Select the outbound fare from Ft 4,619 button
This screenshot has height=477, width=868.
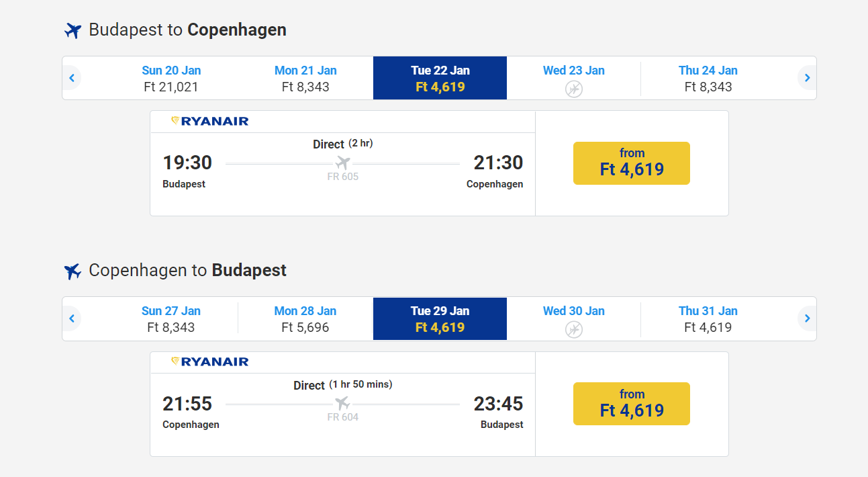point(632,163)
